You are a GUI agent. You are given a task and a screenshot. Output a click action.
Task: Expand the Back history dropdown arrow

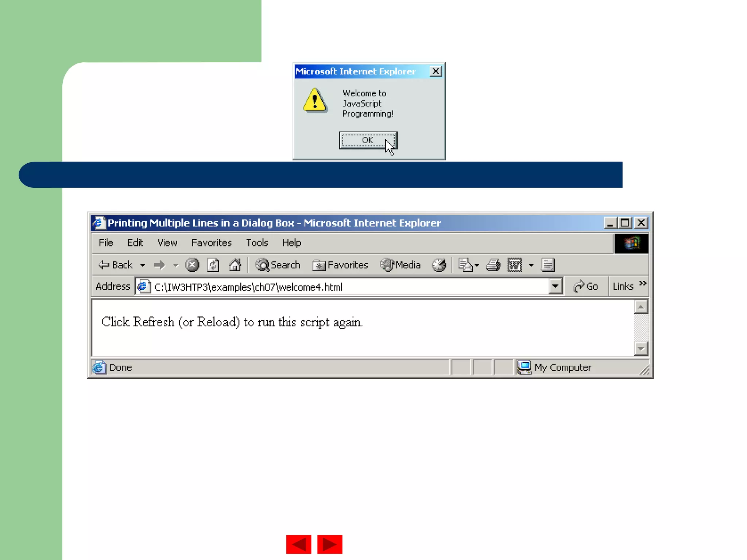143,265
